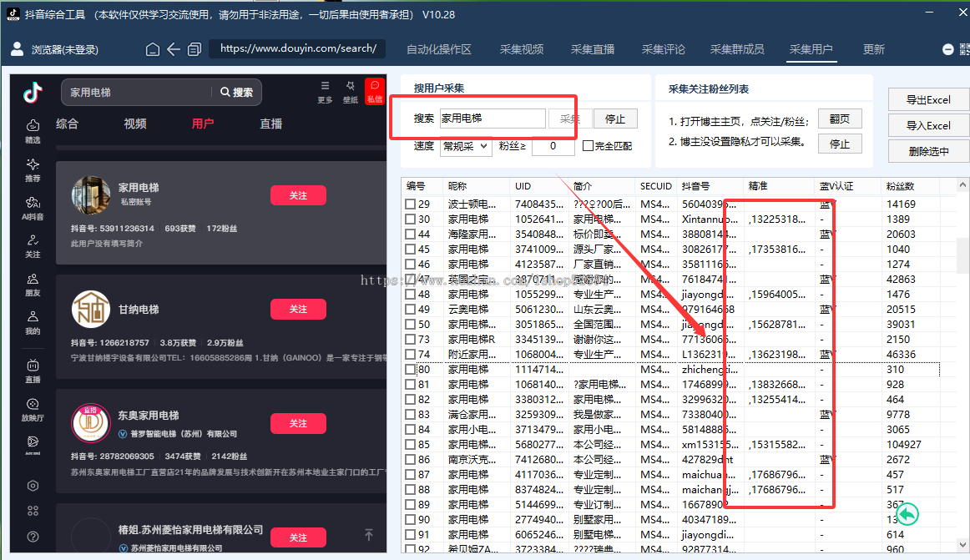This screenshot has height=560, width=970.
Task: Click the copy pages icon near URL
Action: (x=195, y=49)
